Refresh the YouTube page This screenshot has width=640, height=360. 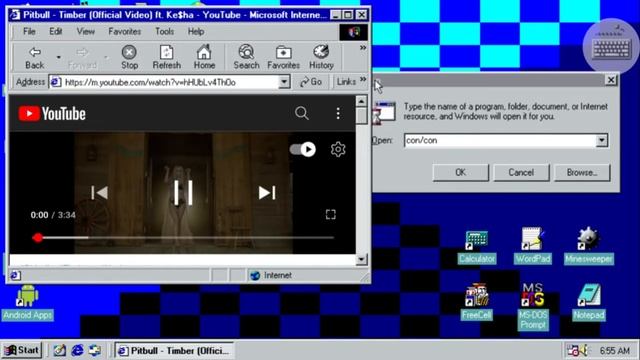pyautogui.click(x=167, y=58)
